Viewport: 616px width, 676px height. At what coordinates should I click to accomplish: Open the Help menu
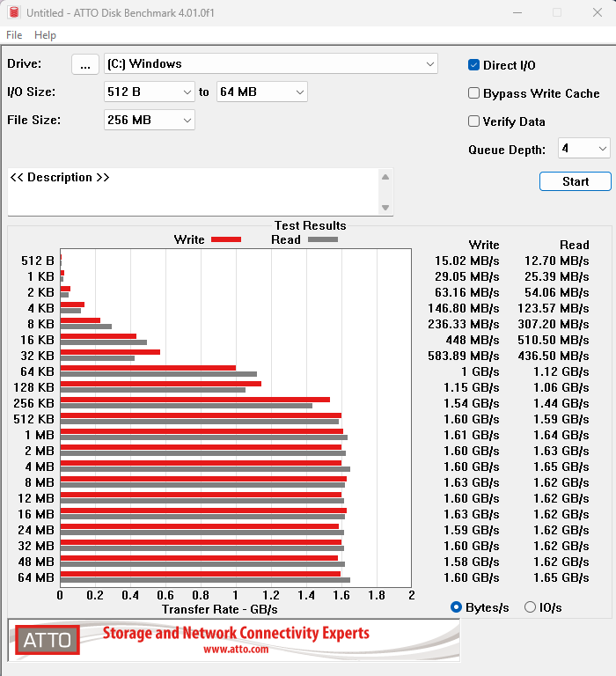coord(45,35)
